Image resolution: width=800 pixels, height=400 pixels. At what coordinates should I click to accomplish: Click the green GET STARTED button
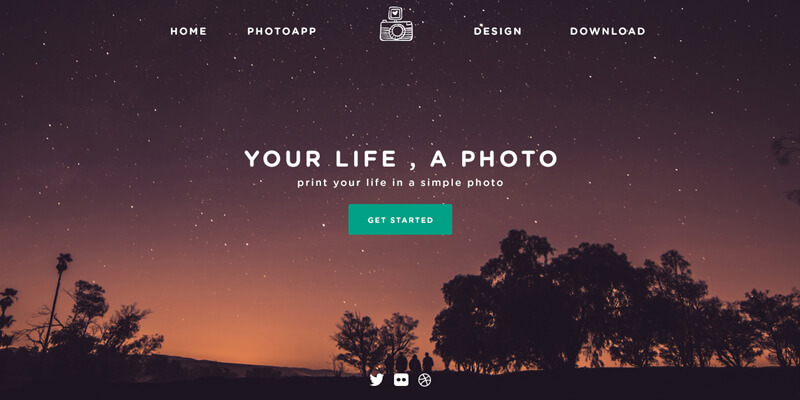tap(400, 219)
